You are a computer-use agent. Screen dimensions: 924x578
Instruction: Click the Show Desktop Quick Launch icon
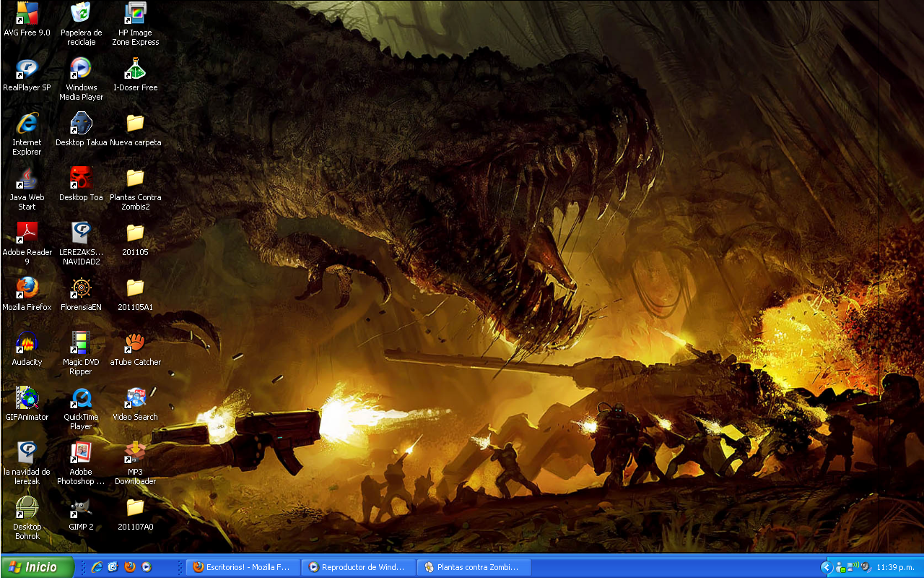(113, 567)
